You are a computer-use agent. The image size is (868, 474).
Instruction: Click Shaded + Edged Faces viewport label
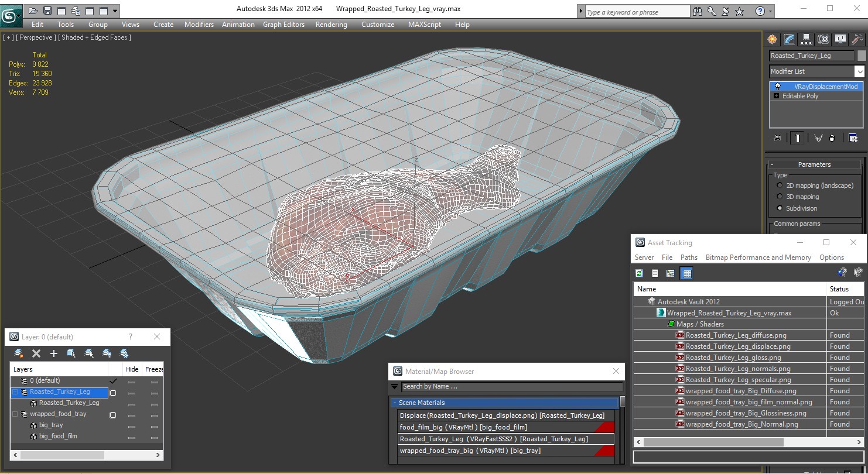tap(94, 37)
